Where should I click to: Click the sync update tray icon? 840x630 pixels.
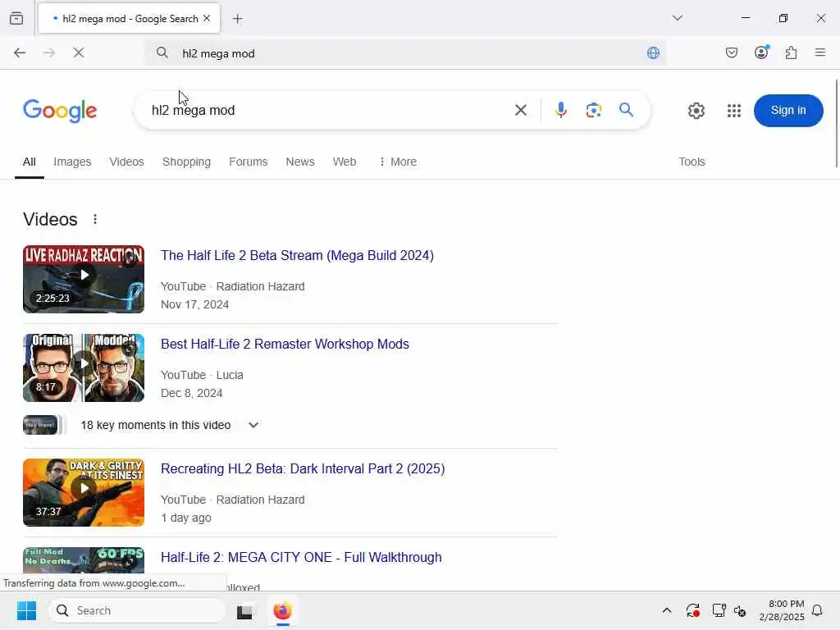coord(692,610)
